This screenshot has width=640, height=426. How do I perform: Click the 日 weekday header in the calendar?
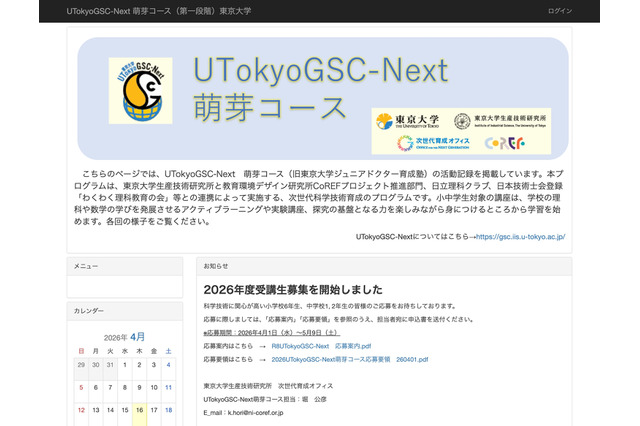click(81, 351)
